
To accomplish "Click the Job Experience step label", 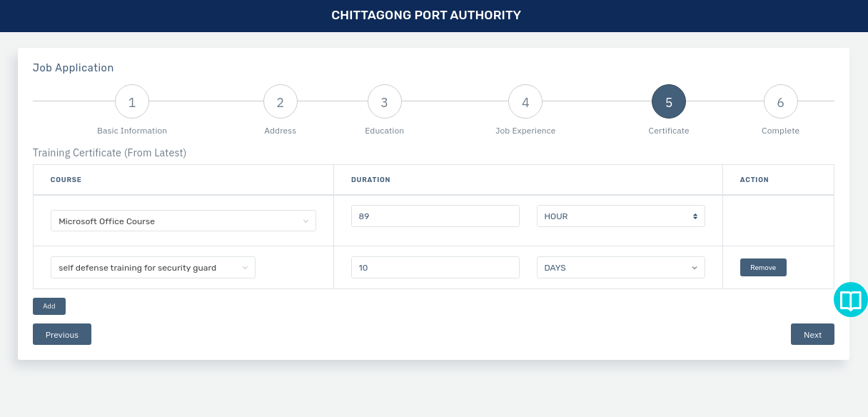I will (x=525, y=131).
